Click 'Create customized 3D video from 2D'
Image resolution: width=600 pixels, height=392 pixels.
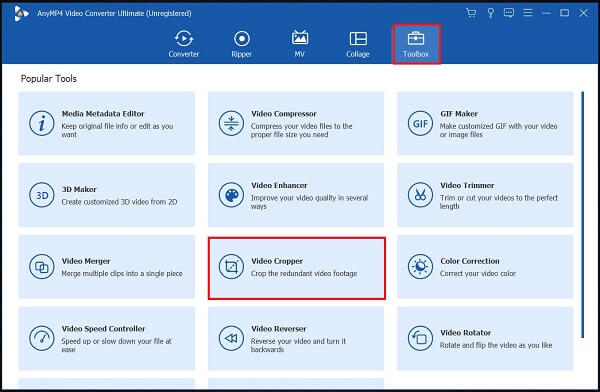[x=119, y=202]
